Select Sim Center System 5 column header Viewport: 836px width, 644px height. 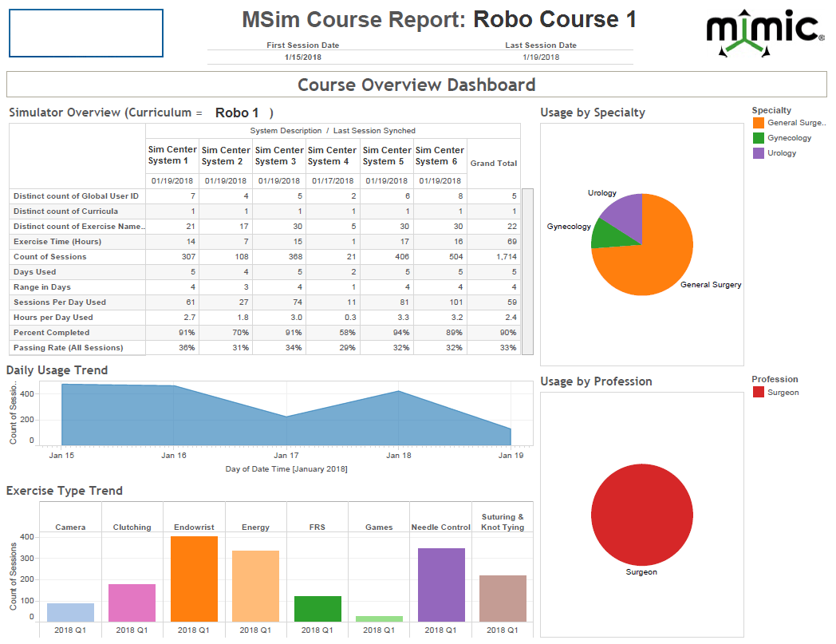tap(387, 156)
